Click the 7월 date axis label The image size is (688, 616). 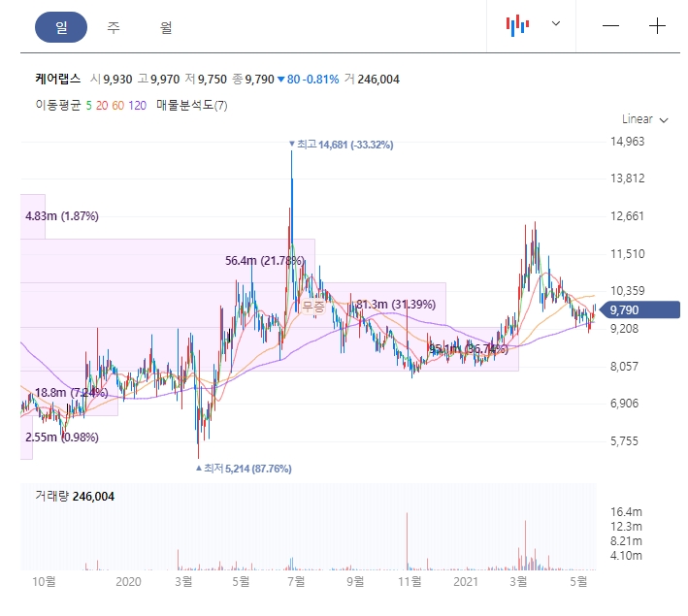(296, 582)
